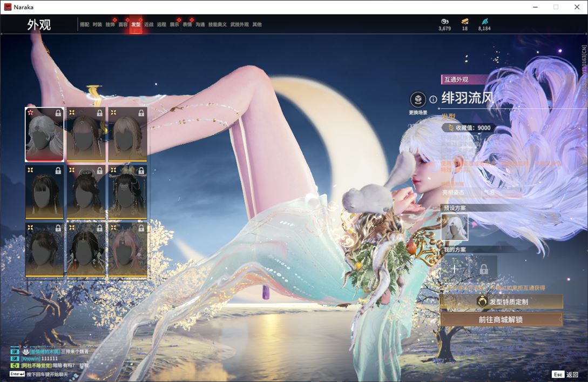Viewport: 588px width, 382px height.
Task: Select the black hairstyle with golden crown
Action: tap(127, 192)
